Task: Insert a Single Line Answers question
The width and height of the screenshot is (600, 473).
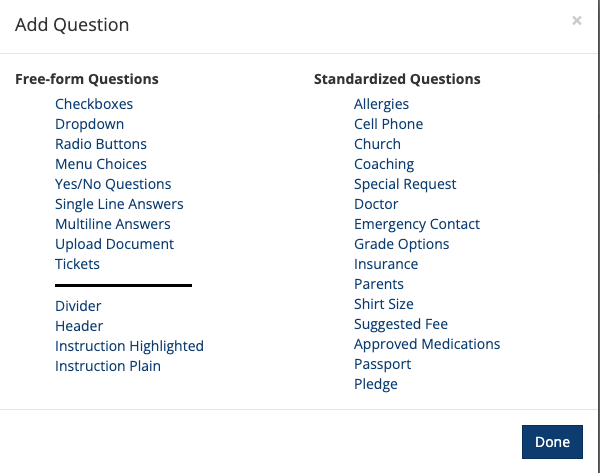Action: [x=119, y=204]
